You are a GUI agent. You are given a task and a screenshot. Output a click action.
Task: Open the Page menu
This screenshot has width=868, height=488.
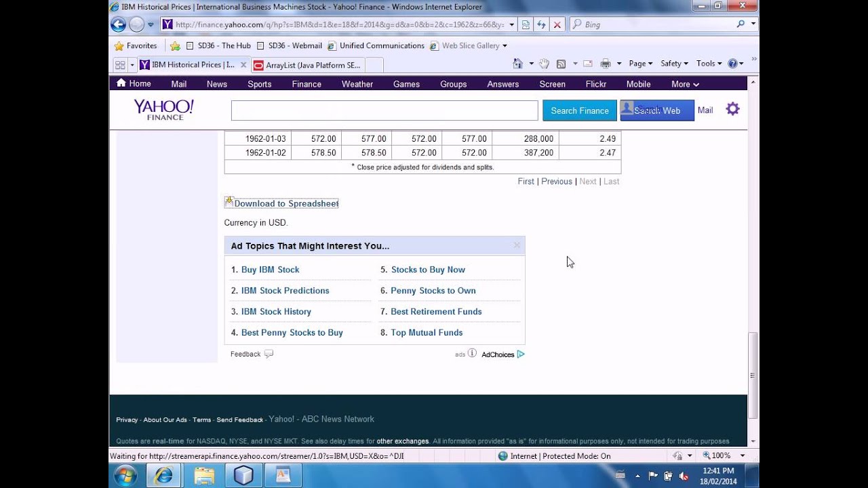641,64
